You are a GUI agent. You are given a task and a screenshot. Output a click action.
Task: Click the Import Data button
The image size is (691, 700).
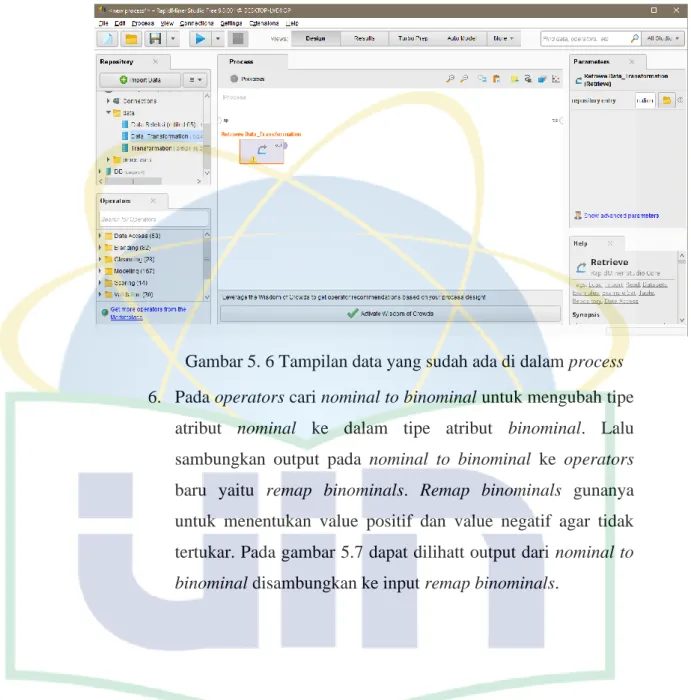(140, 80)
